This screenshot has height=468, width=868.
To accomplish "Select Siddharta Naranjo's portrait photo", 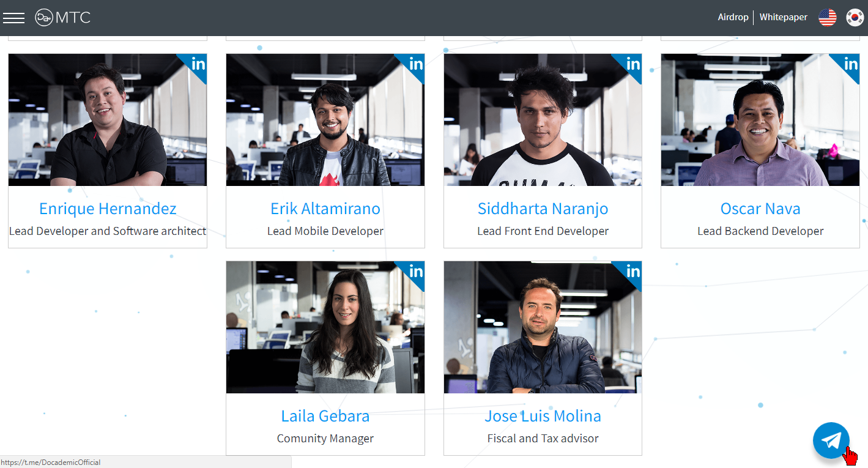I will pyautogui.click(x=543, y=120).
